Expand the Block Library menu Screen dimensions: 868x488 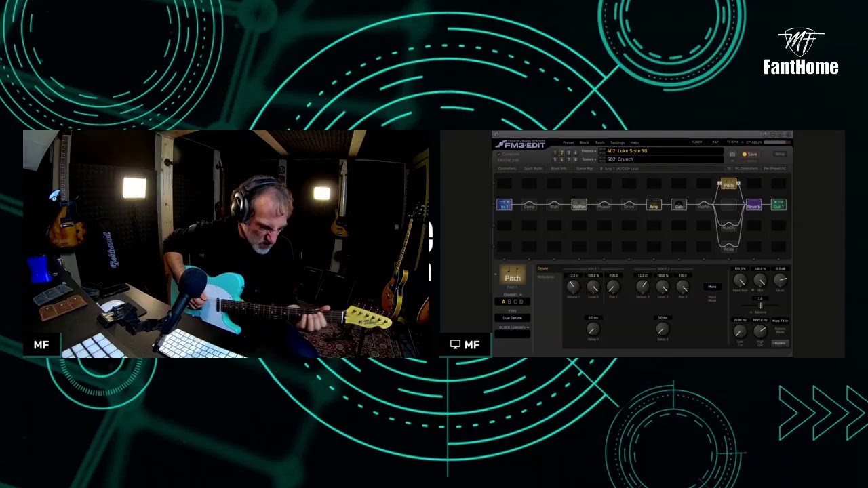[x=513, y=327]
